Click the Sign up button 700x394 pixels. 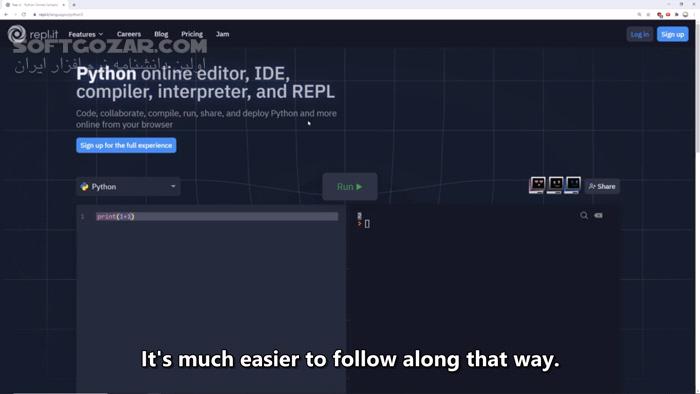pos(672,34)
